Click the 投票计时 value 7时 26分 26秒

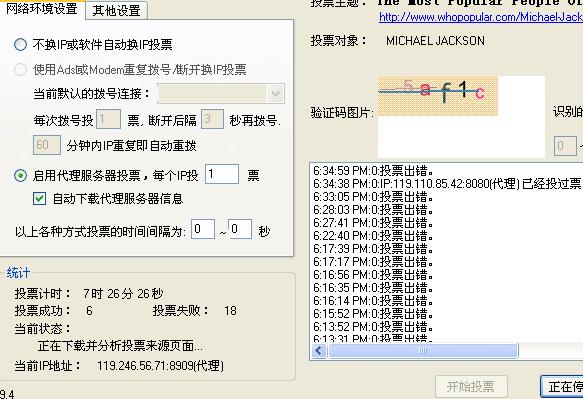(123, 294)
